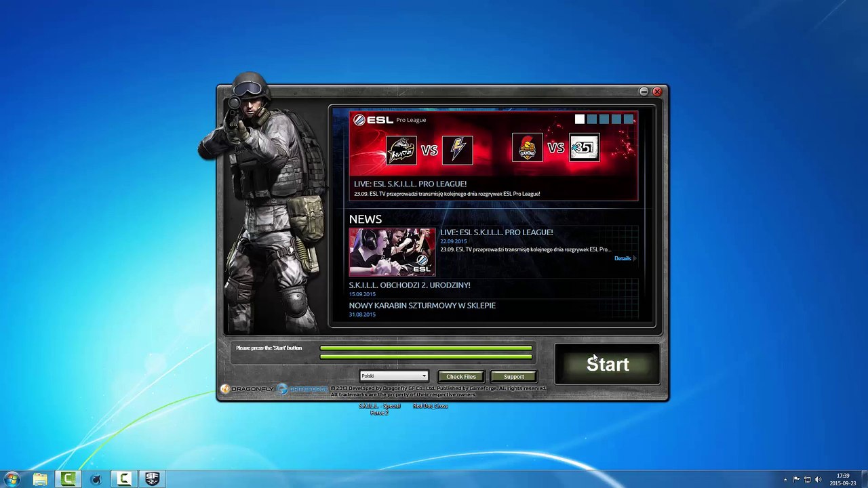
Task: Click the bull team logo in the banner
Action: click(x=401, y=150)
